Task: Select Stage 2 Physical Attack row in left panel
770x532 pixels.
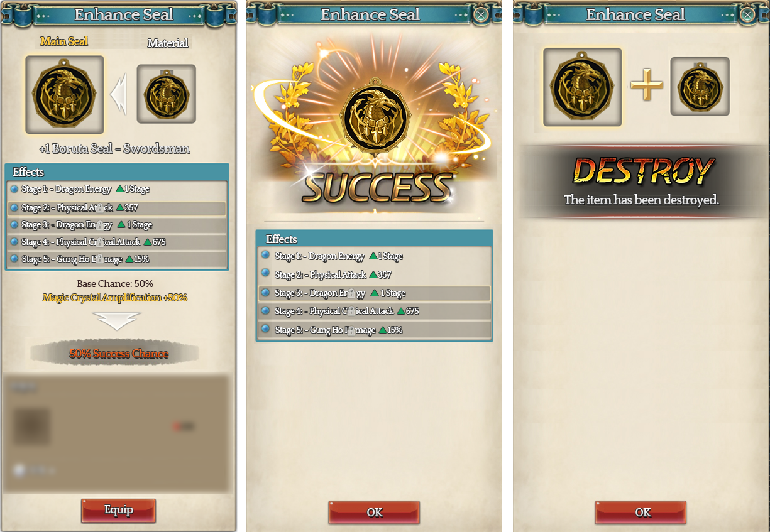Action: [x=117, y=208]
